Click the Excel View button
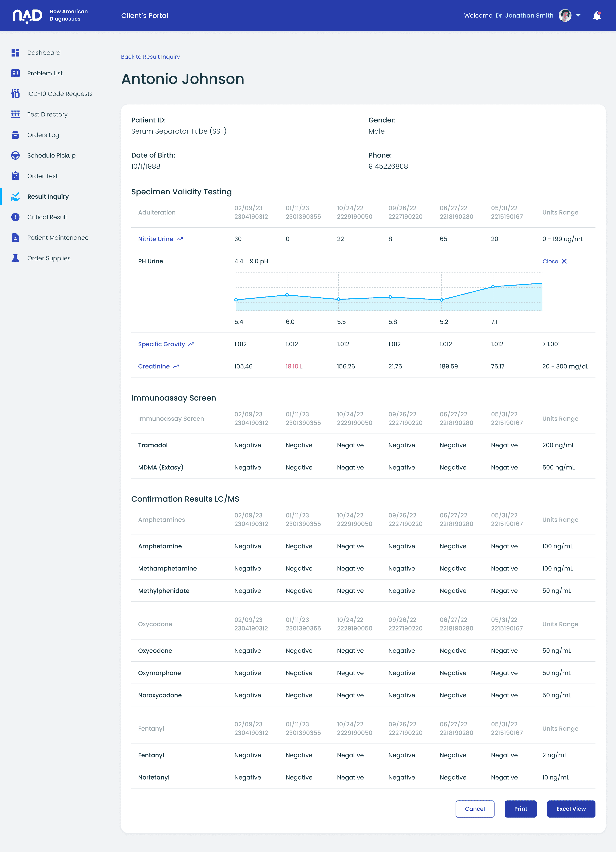 click(571, 809)
